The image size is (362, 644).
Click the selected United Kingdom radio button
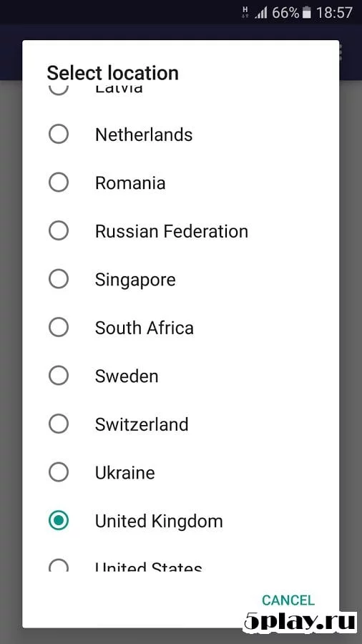(58, 520)
